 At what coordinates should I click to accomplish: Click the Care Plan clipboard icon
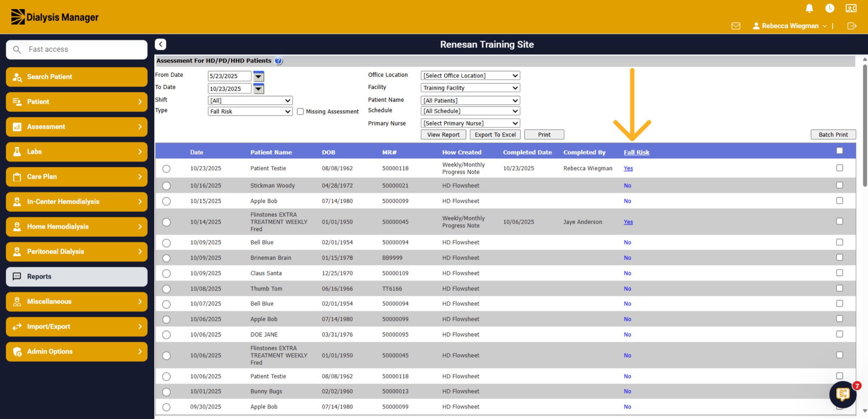coord(17,177)
